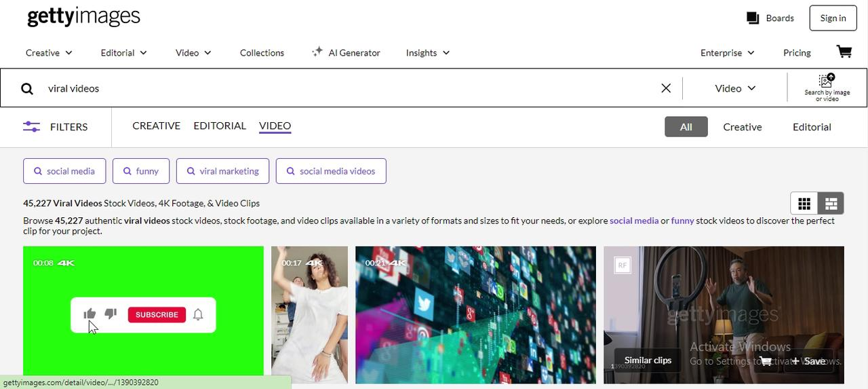The image size is (868, 389).
Task: Choose the viral marketing suggestion chip
Action: pyautogui.click(x=222, y=171)
